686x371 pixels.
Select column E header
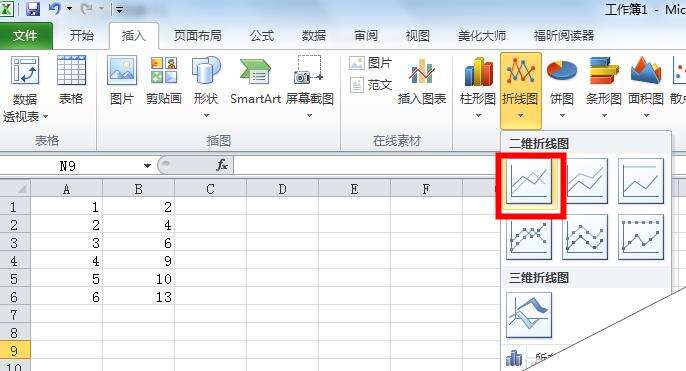pyautogui.click(x=354, y=189)
